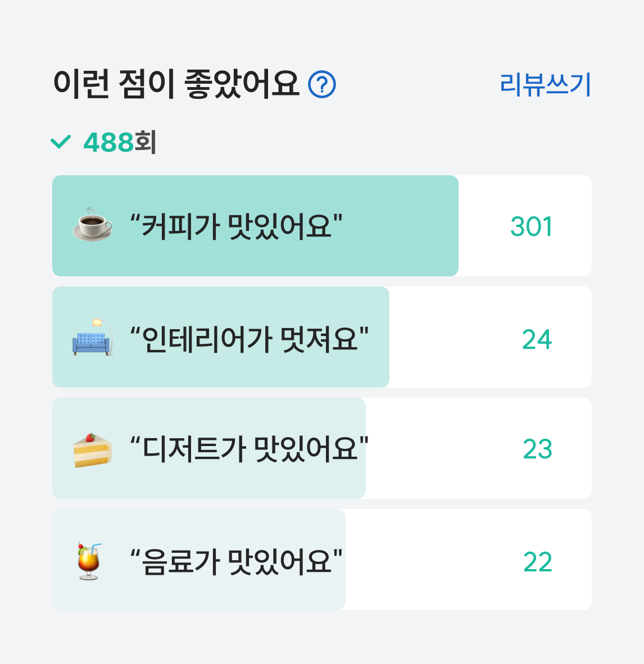This screenshot has height=664, width=644.
Task: Click the question mark help icon
Action: coord(322,85)
